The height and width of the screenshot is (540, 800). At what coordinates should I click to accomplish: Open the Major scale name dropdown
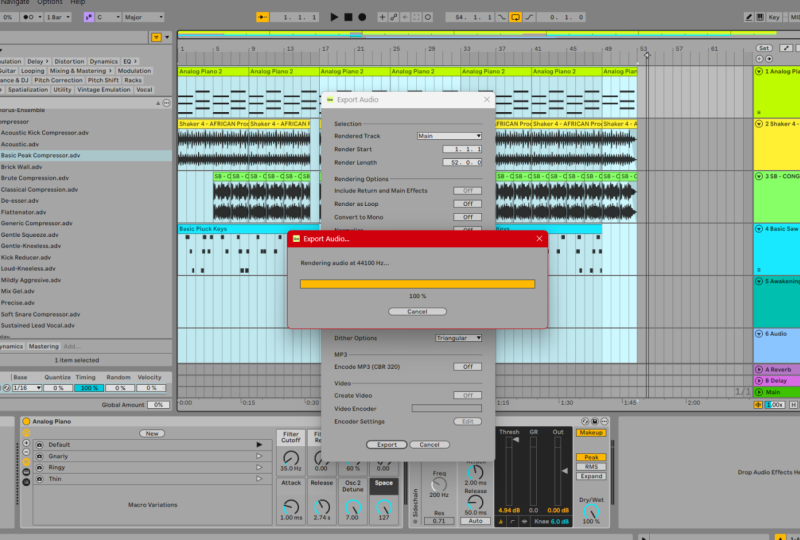(x=144, y=17)
